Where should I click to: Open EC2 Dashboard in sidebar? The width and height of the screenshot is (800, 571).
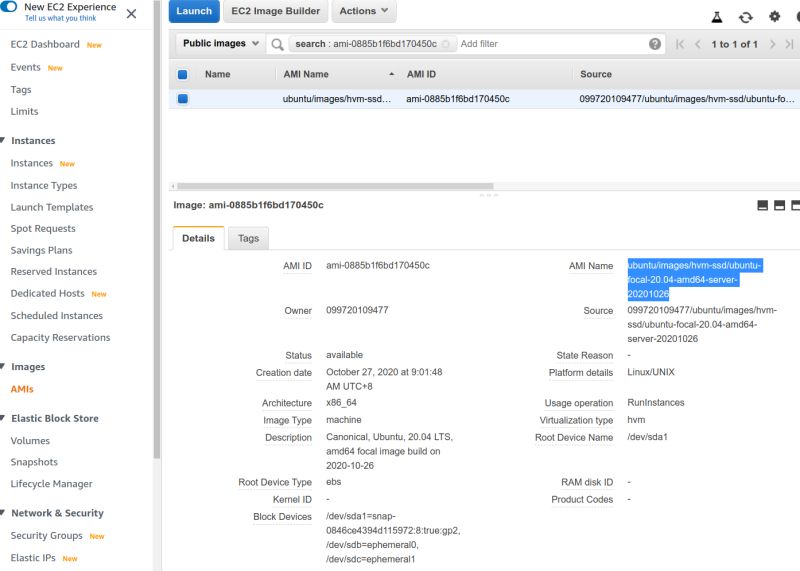[45, 44]
